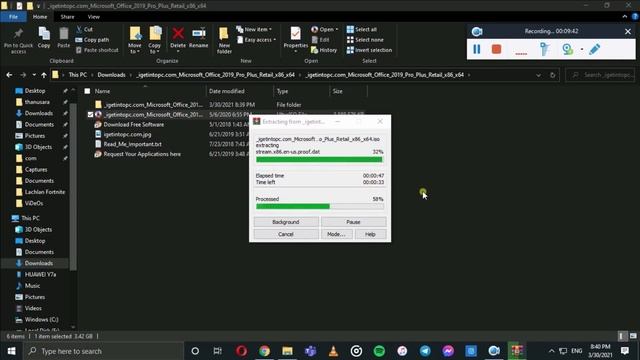
Task: Click Windows Start button
Action: (11, 351)
